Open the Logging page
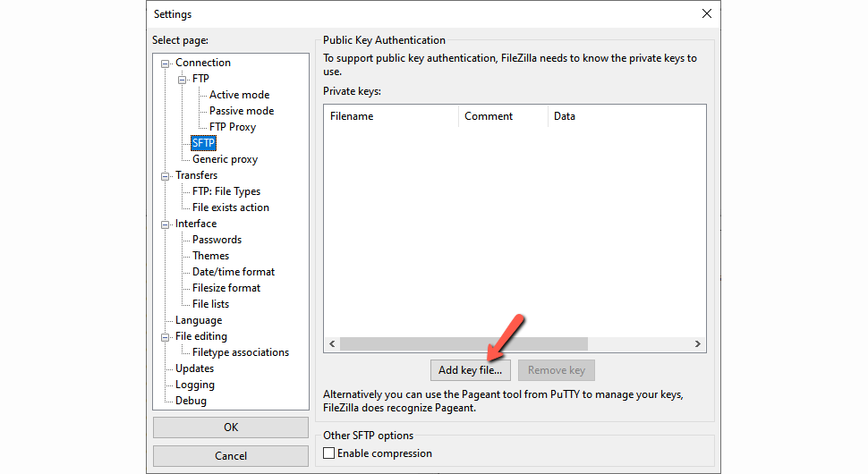 coord(195,384)
